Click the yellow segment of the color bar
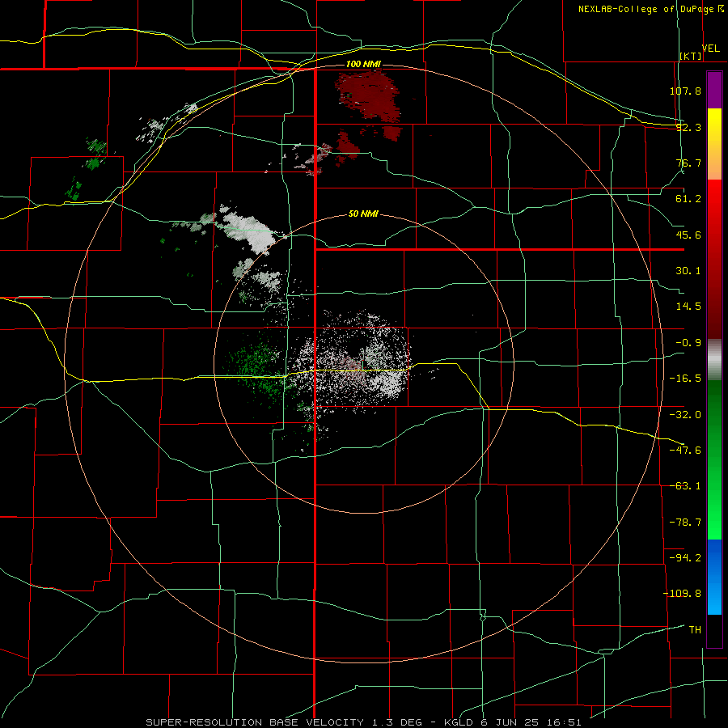Viewport: 728px width, 728px height. pyautogui.click(x=714, y=144)
